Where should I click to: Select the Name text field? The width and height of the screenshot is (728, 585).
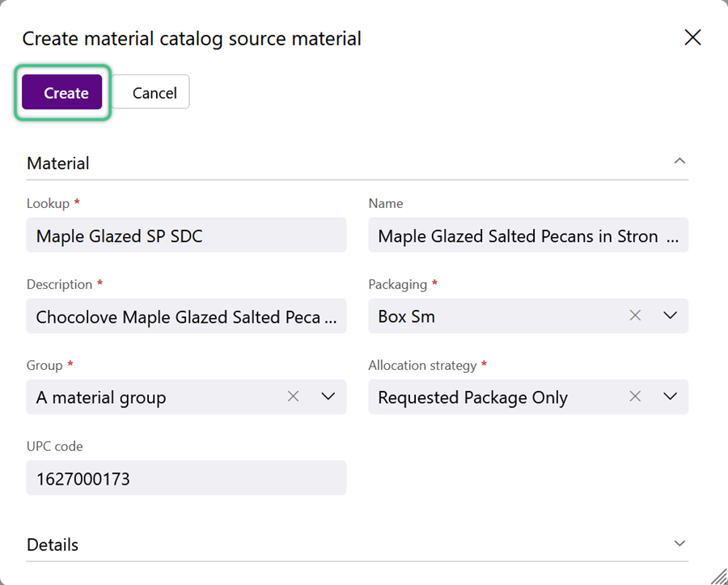[528, 235]
